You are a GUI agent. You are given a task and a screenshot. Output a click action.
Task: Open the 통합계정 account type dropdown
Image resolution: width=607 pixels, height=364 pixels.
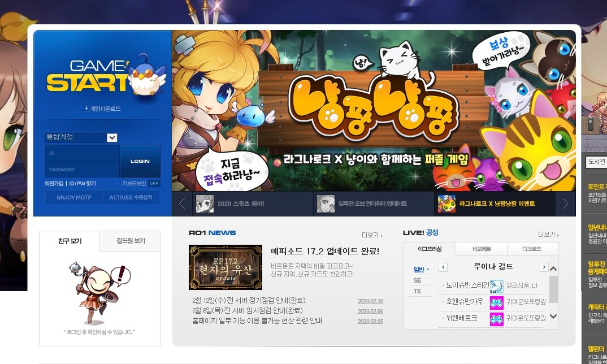click(112, 138)
